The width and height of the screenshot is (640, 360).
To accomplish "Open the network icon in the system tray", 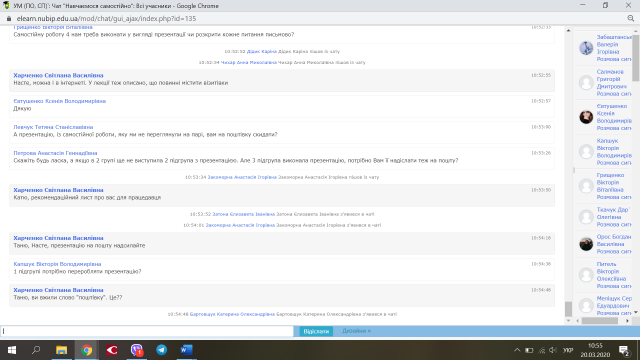I will pyautogui.click(x=542, y=350).
